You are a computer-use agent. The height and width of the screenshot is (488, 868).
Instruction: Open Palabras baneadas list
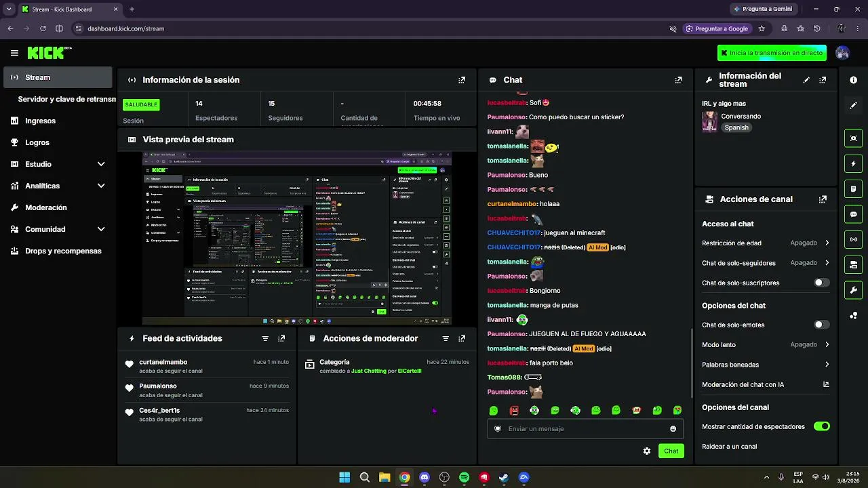[x=766, y=365]
